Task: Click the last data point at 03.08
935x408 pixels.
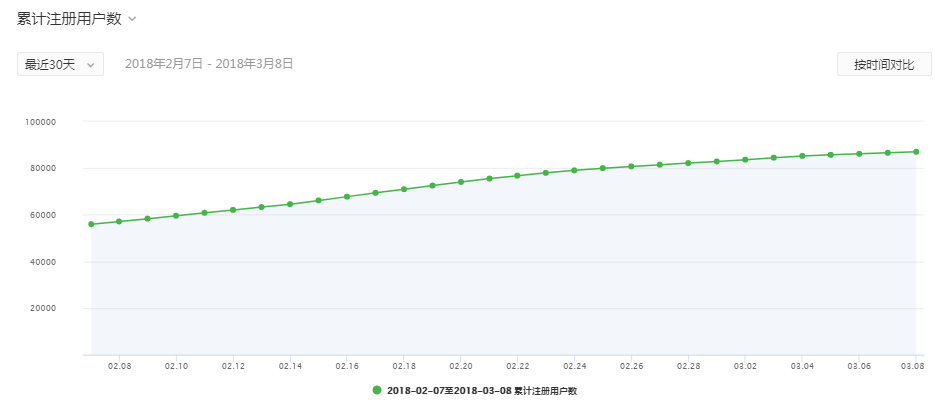Action: pyautogui.click(x=916, y=152)
